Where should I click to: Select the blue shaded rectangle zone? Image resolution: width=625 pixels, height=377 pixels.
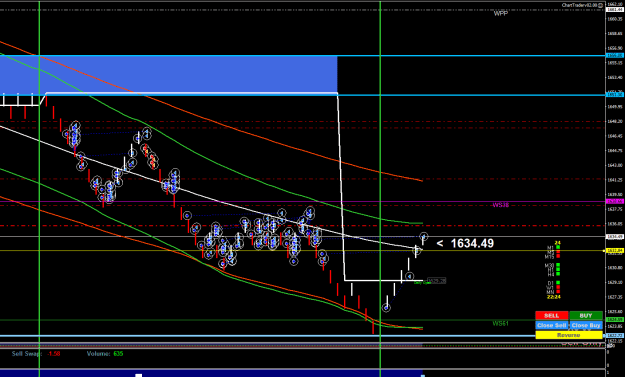tap(169, 75)
